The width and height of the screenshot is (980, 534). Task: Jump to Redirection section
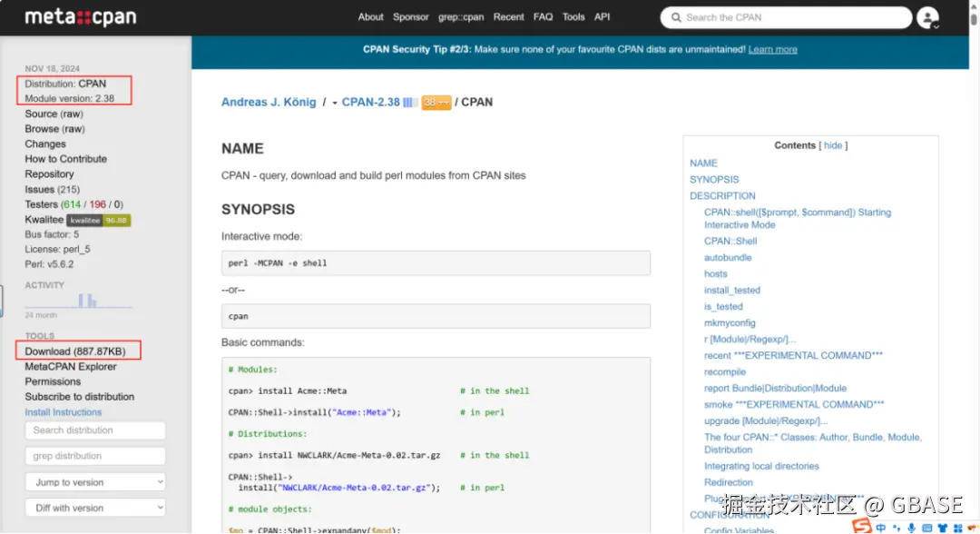coord(728,482)
